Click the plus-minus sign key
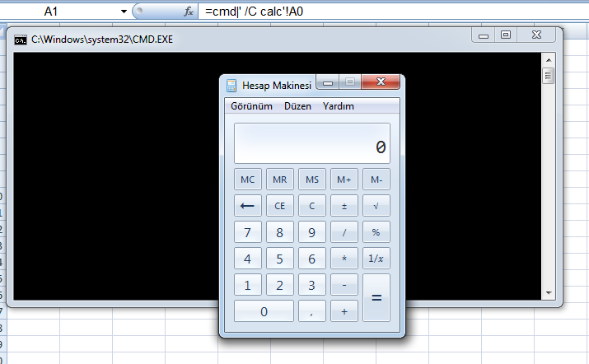The width and height of the screenshot is (589, 364). pos(344,206)
